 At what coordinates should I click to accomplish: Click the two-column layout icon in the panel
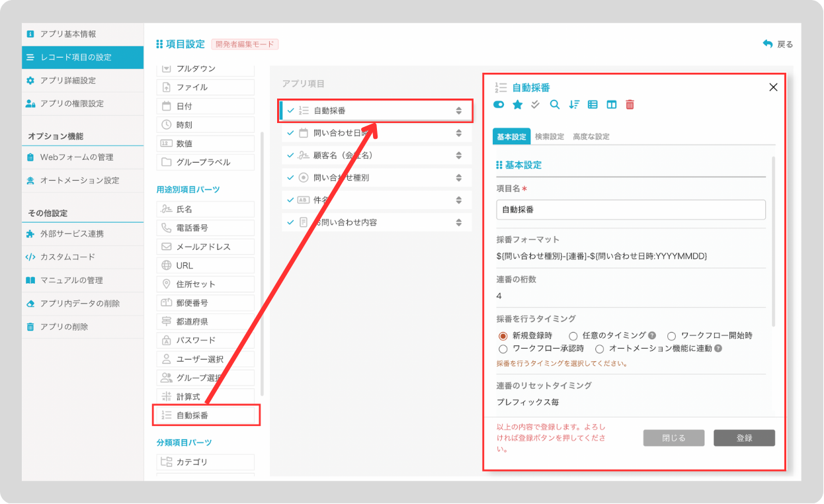click(x=611, y=104)
